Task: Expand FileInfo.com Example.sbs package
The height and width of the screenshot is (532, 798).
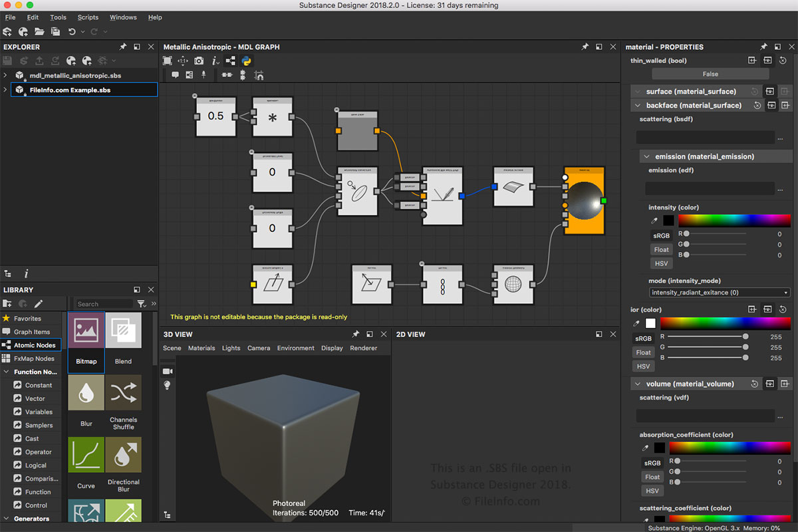Action: click(x=5, y=90)
